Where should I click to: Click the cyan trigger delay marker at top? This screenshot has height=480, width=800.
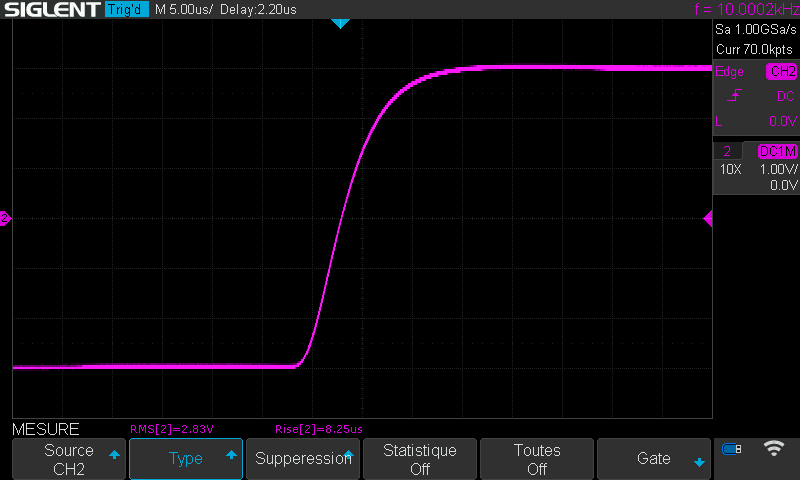340,23
